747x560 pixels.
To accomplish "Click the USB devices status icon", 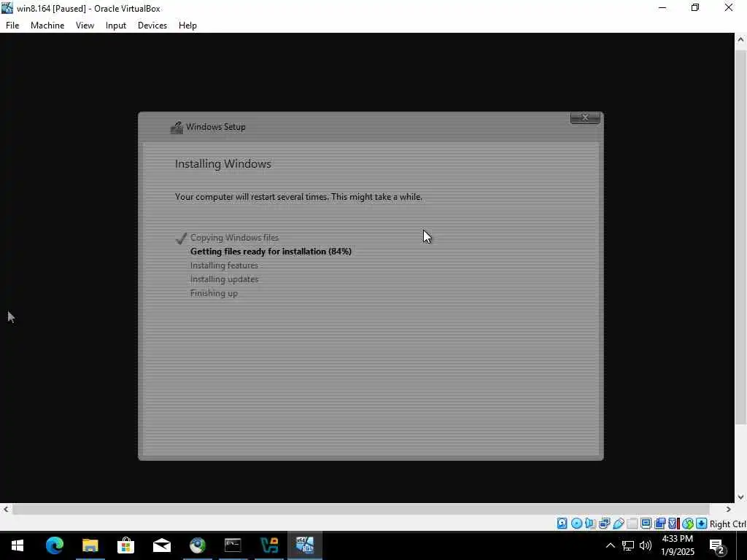I will pyautogui.click(x=619, y=524).
